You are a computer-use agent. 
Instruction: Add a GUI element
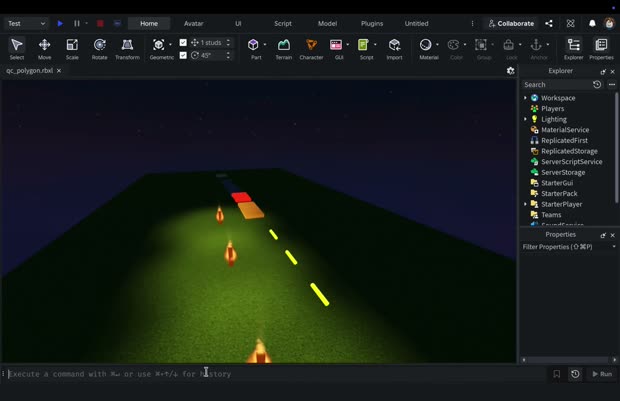pos(336,45)
